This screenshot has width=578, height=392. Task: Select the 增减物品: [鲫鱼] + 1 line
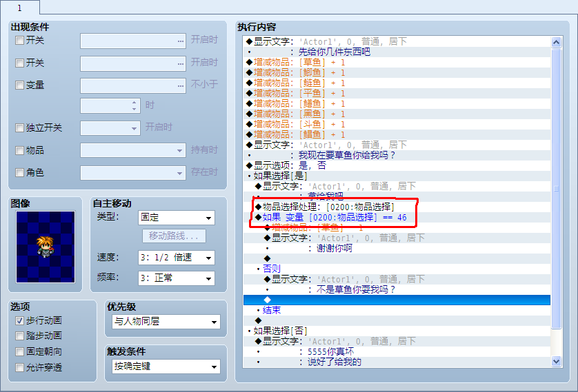397,72
